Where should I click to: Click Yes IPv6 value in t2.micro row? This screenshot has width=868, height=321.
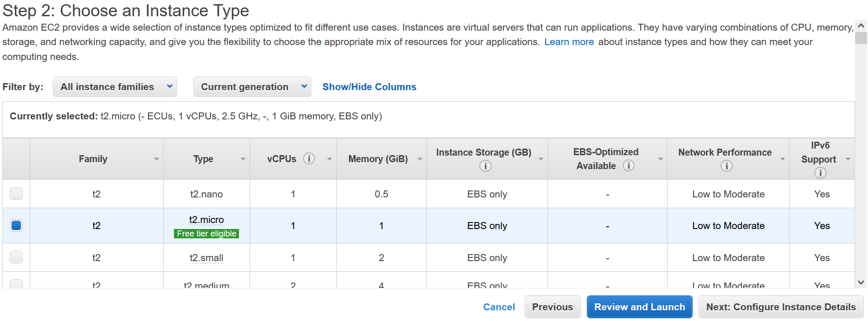822,226
